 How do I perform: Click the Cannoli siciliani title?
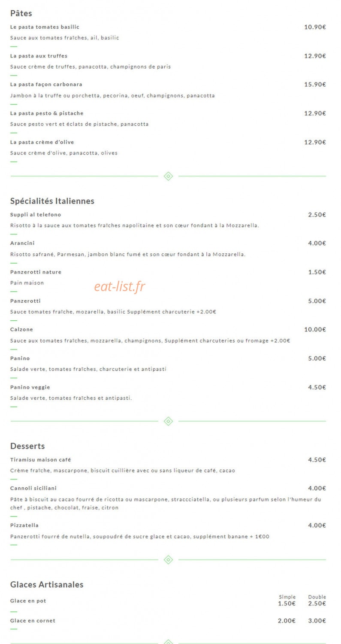33,489
